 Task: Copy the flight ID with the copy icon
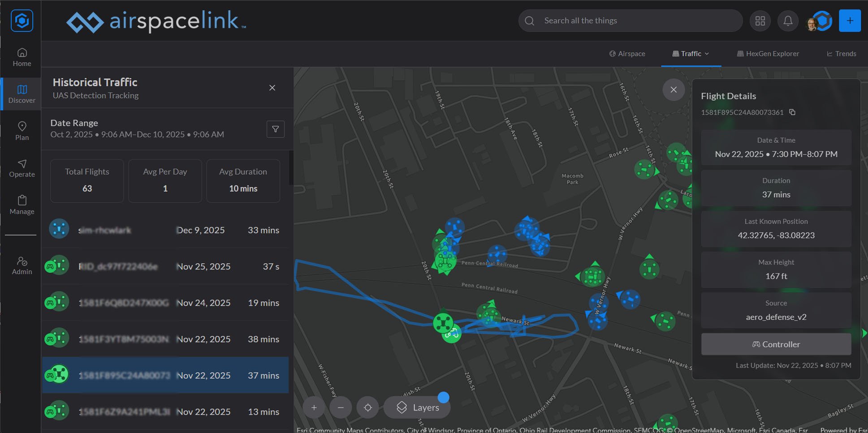tap(792, 112)
